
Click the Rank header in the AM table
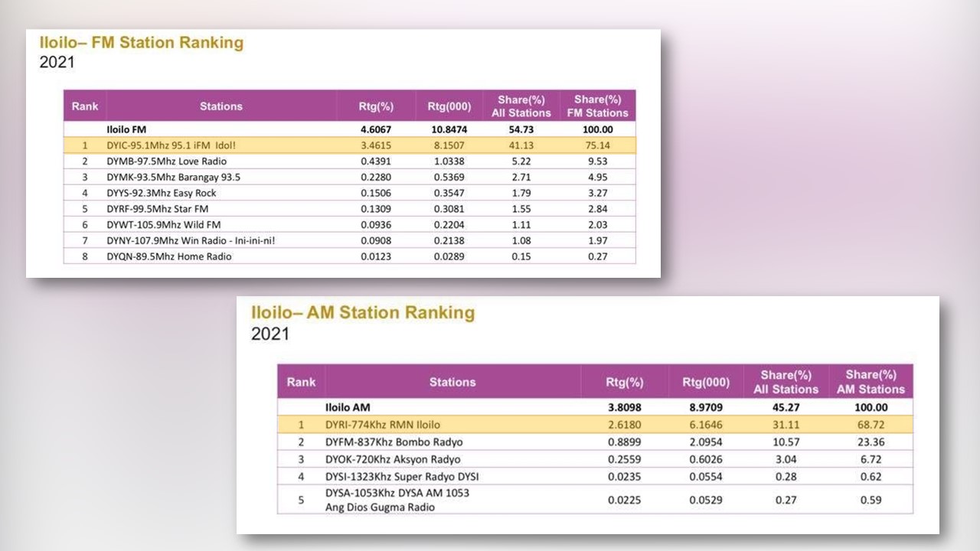click(301, 382)
